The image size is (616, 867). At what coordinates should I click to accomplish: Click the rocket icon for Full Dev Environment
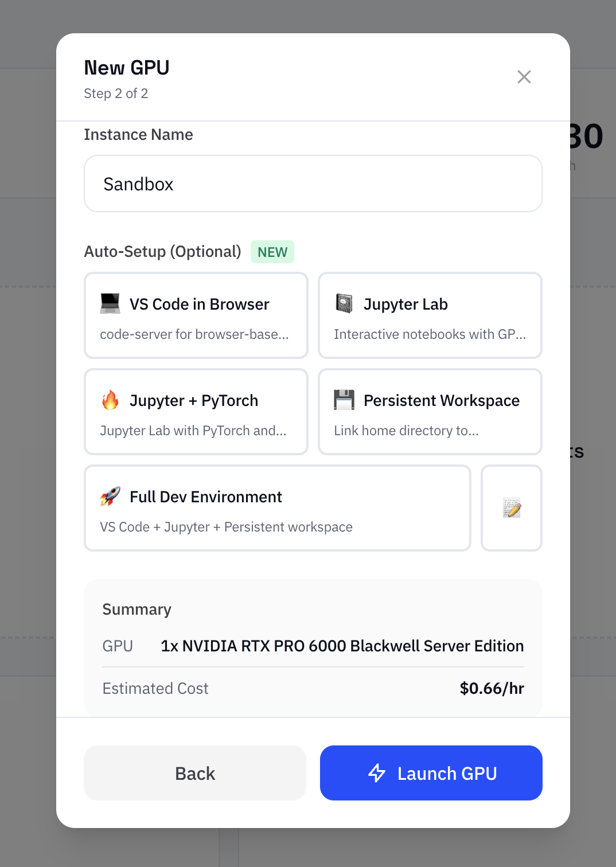(110, 496)
